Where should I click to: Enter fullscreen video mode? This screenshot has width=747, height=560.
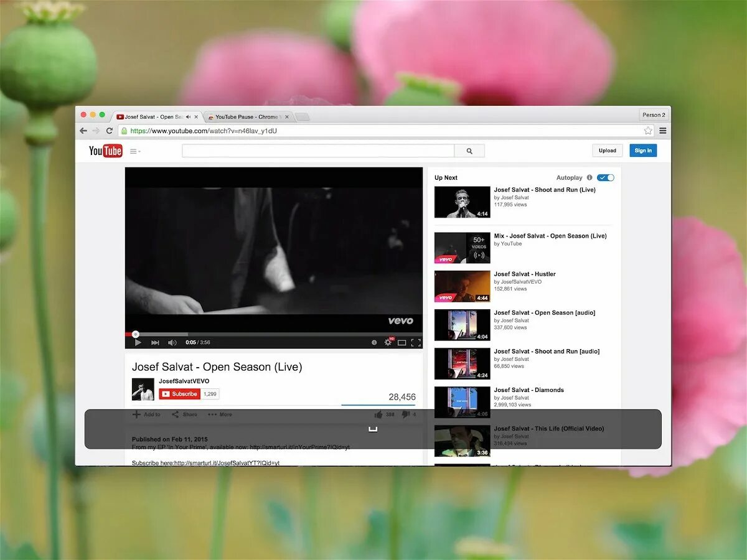[x=416, y=342]
